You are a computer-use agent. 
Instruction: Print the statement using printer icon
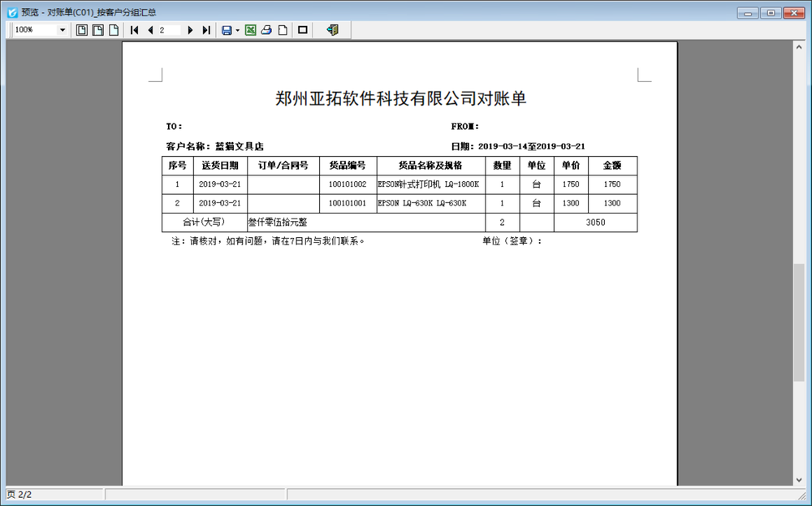(266, 30)
